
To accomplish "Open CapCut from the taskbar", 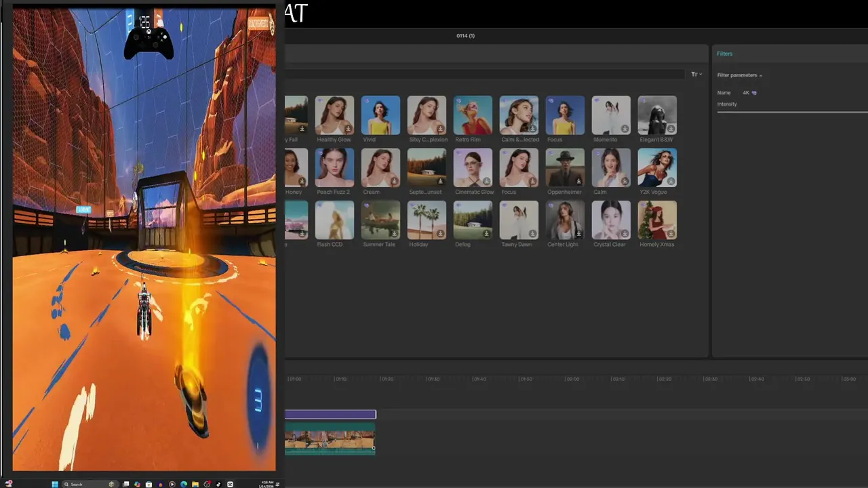I will pyautogui.click(x=230, y=484).
